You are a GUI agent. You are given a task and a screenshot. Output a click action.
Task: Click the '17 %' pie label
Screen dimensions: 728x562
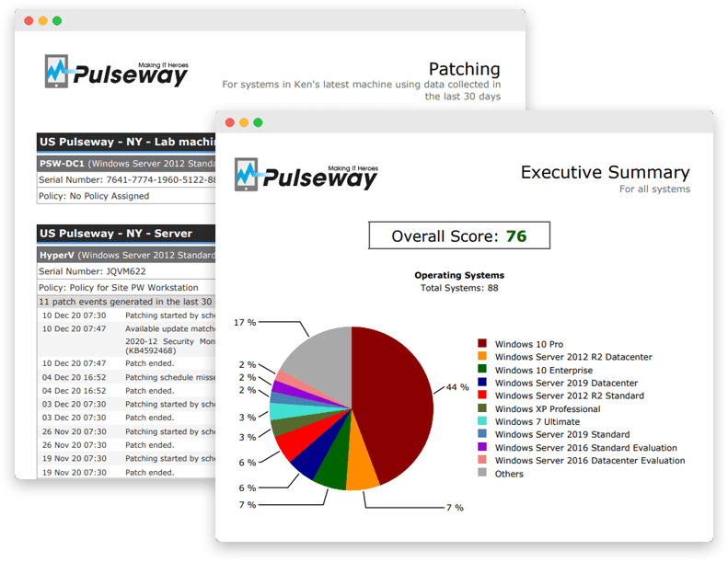[245, 322]
